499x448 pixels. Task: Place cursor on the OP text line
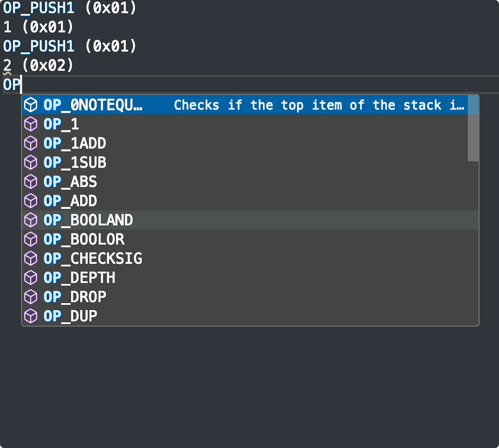[x=12, y=84]
